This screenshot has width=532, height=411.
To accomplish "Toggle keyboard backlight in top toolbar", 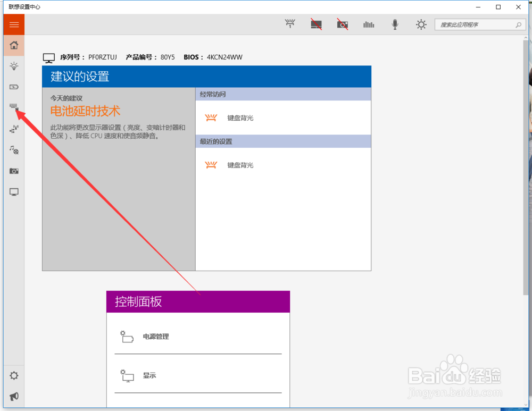I will click(290, 24).
